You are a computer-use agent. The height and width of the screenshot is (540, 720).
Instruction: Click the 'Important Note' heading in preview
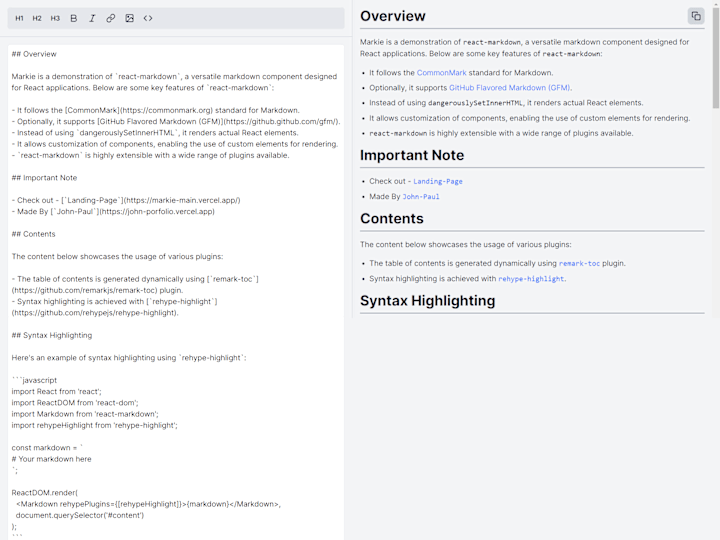[x=412, y=155]
